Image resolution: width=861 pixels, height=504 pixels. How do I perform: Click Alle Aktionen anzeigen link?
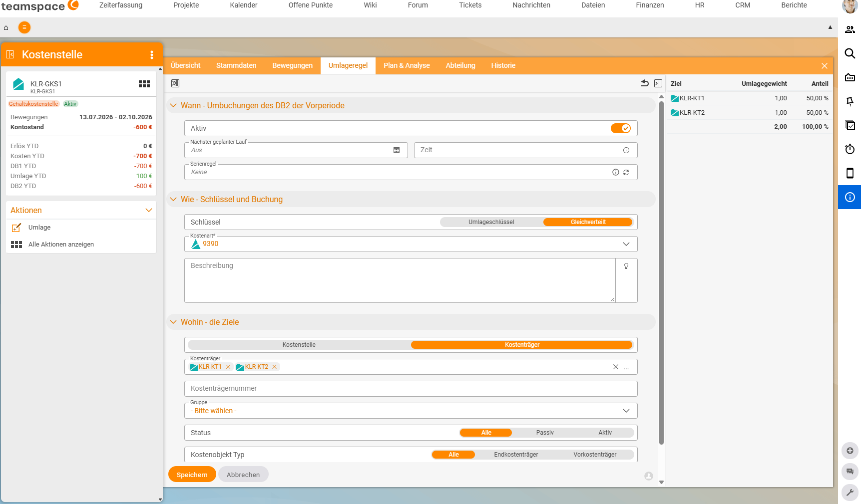click(61, 245)
